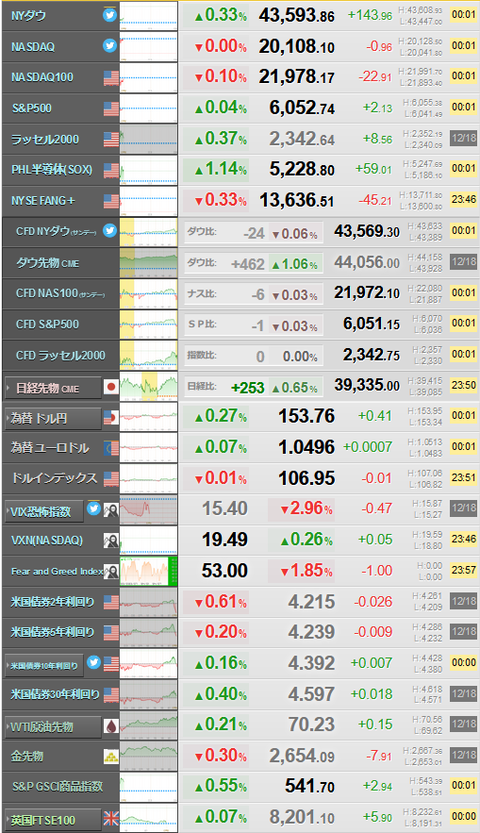480x833 pixels.
Task: Click the US flag icon beside 米国債券5年利回り
Action: (x=111, y=633)
